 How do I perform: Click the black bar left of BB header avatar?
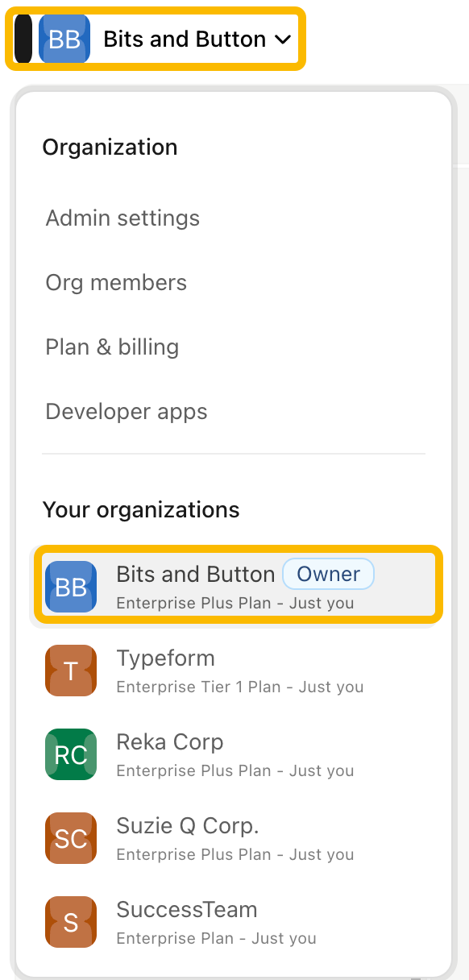click(23, 39)
